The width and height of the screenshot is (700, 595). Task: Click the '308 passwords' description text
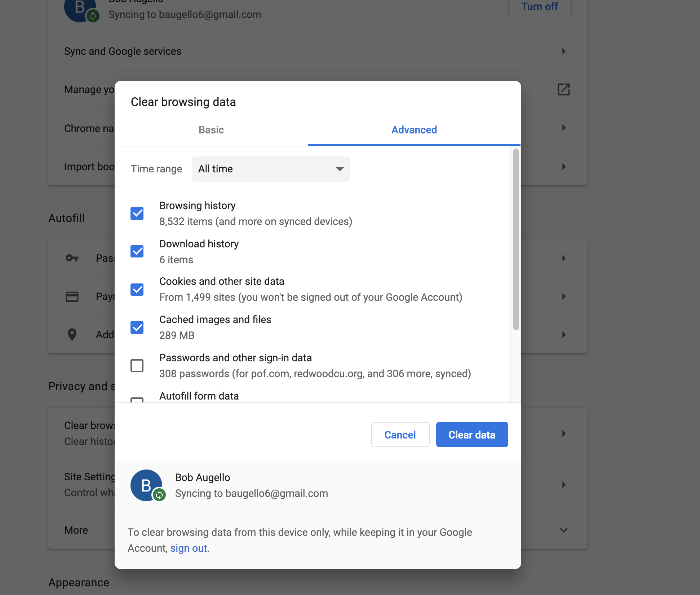tap(315, 374)
